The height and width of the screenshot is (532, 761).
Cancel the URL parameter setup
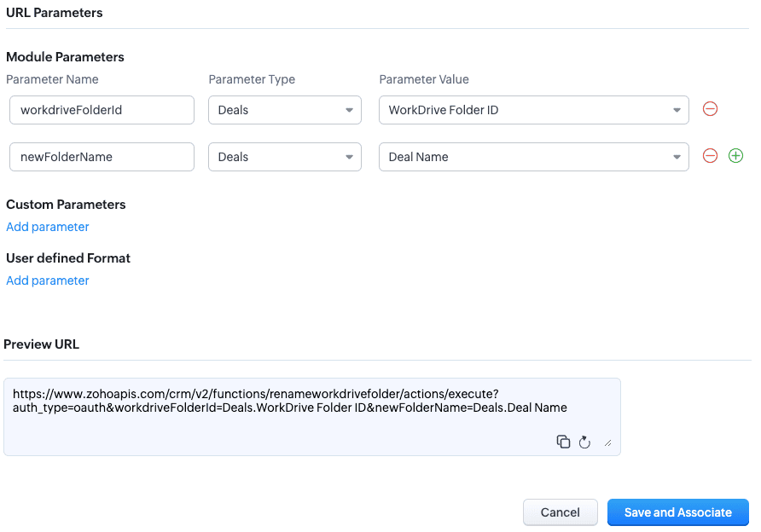point(560,512)
